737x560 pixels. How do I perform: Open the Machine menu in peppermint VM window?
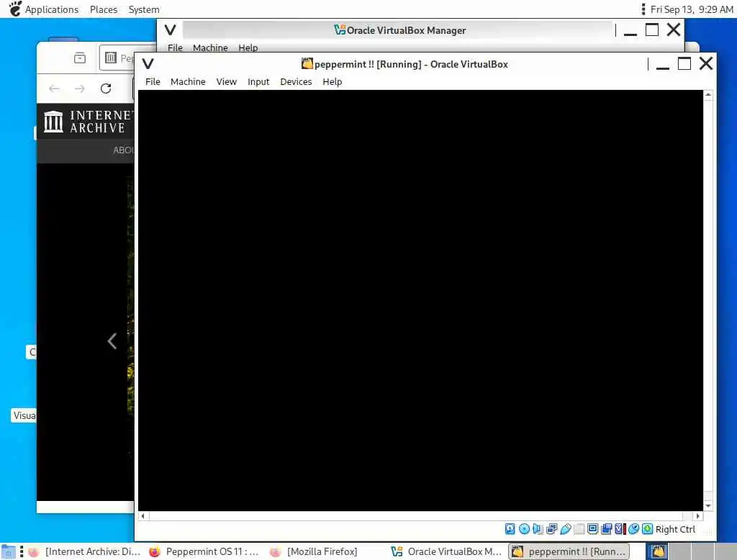click(x=188, y=82)
